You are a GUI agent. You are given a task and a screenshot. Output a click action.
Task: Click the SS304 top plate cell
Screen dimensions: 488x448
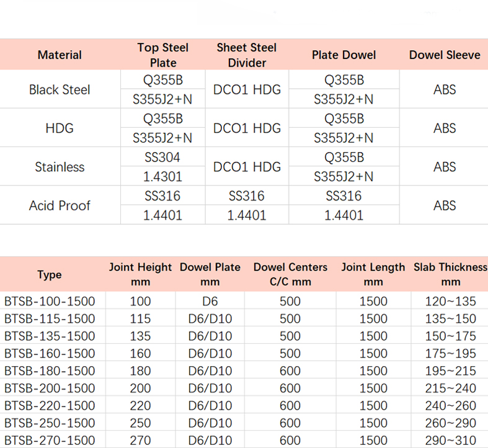tap(163, 158)
